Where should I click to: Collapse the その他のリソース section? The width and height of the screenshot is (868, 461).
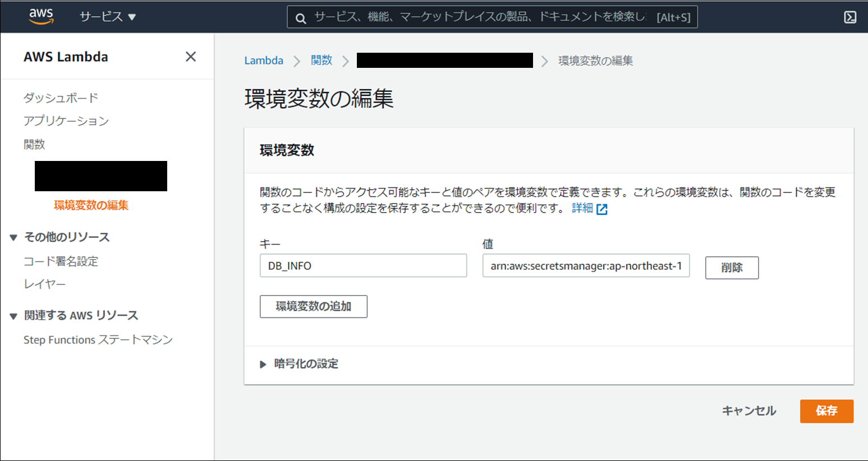click(13, 237)
